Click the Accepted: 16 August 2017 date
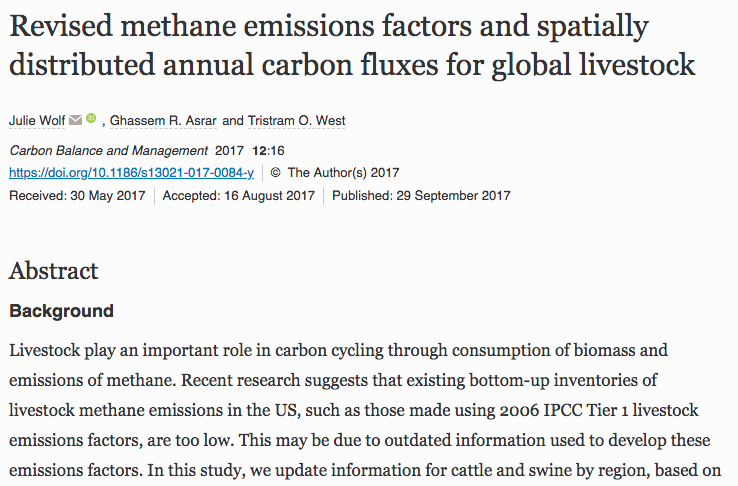Screen dimensions: 738x486 tap(239, 195)
